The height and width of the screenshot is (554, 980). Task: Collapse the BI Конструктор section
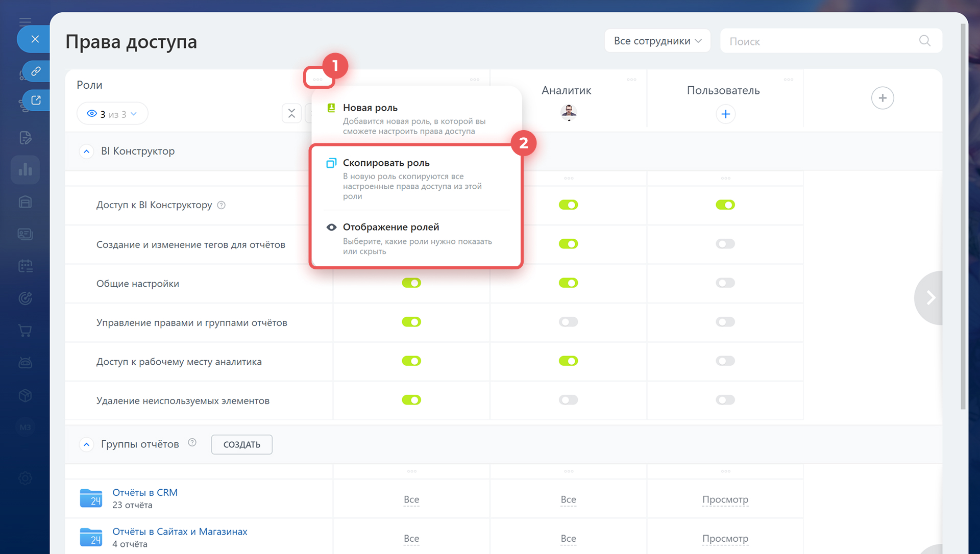click(87, 152)
